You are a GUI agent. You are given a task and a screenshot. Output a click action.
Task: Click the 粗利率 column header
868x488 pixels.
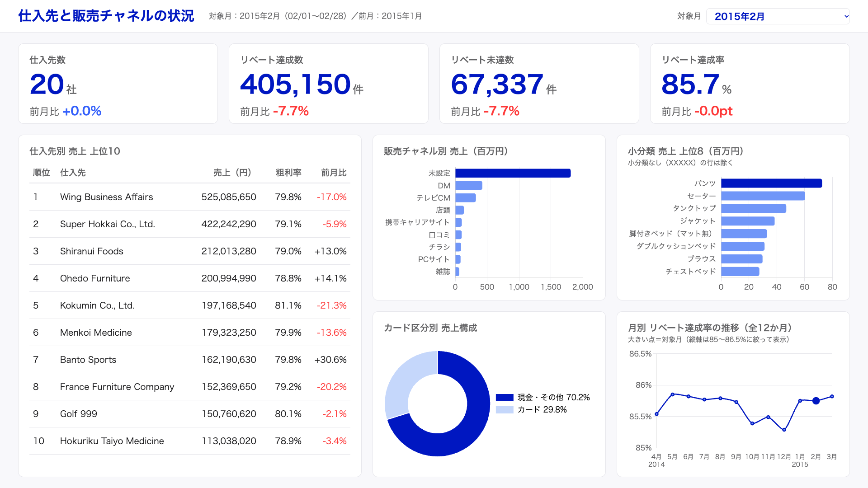[x=288, y=173]
